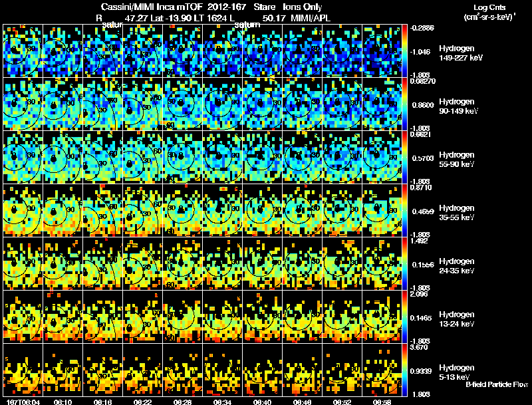The height and width of the screenshot is (405, 532).
Task: Select the 35-55 keV image in the 06:10 column
Action: pyautogui.click(x=63, y=211)
